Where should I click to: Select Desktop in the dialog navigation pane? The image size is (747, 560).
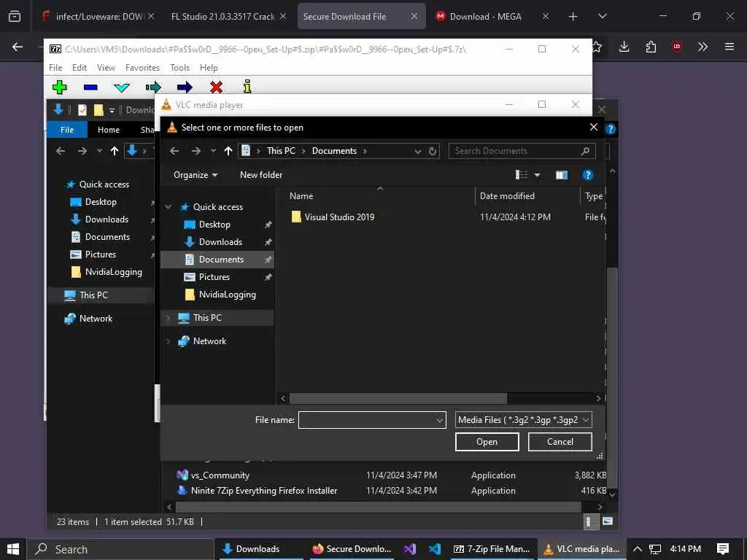pyautogui.click(x=214, y=225)
